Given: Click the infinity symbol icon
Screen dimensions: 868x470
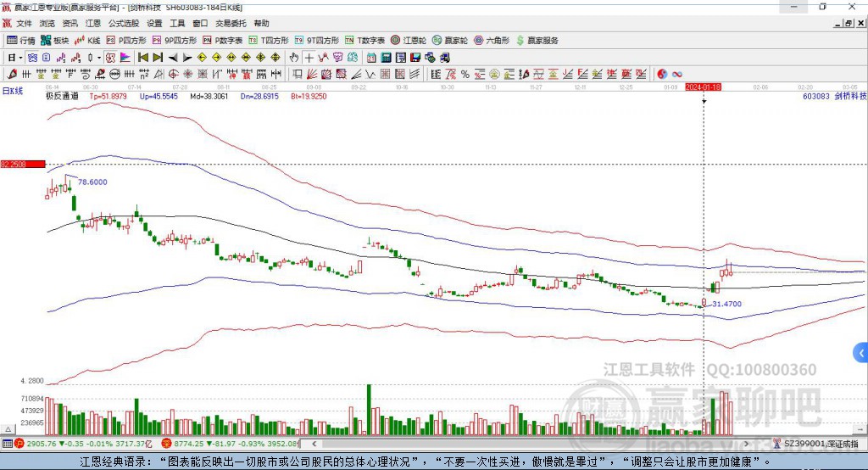Looking at the screenshot, I should [x=677, y=75].
